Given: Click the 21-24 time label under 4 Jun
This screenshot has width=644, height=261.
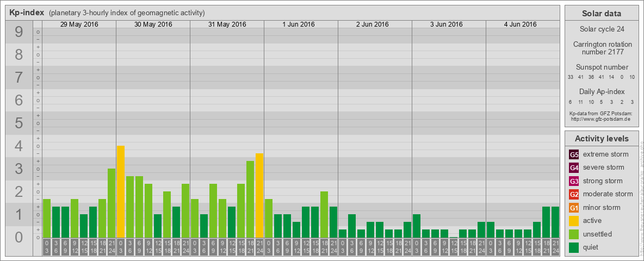Looking at the screenshot, I should (x=555, y=247).
